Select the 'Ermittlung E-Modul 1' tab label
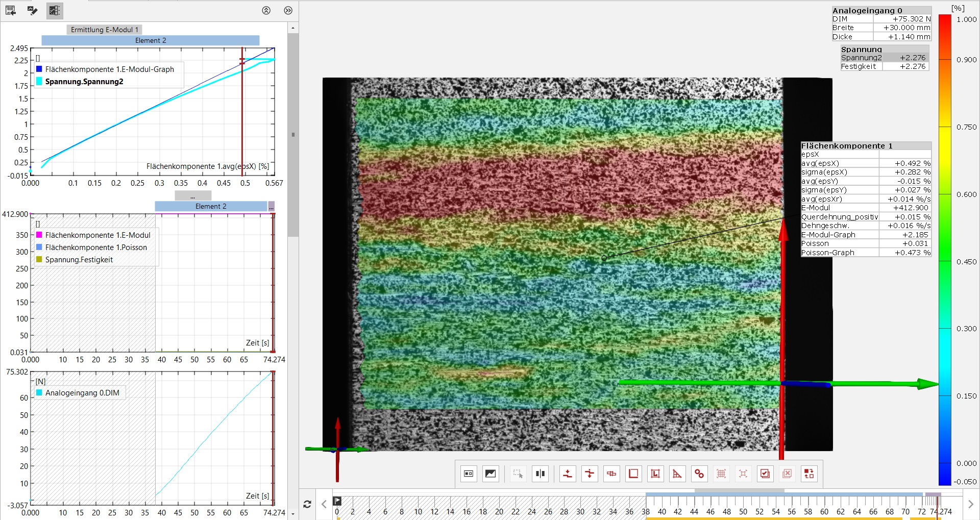Image resolution: width=980 pixels, height=520 pixels. [105, 30]
